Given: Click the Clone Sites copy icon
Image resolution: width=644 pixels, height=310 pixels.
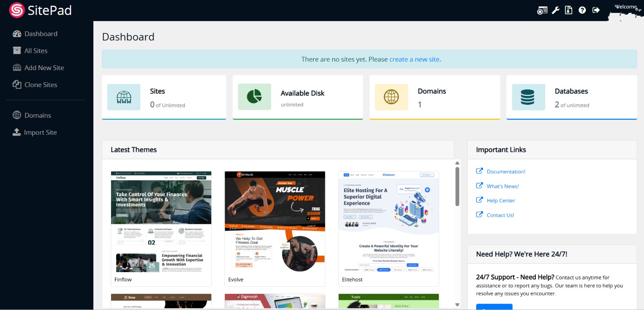Looking at the screenshot, I should pyautogui.click(x=17, y=85).
